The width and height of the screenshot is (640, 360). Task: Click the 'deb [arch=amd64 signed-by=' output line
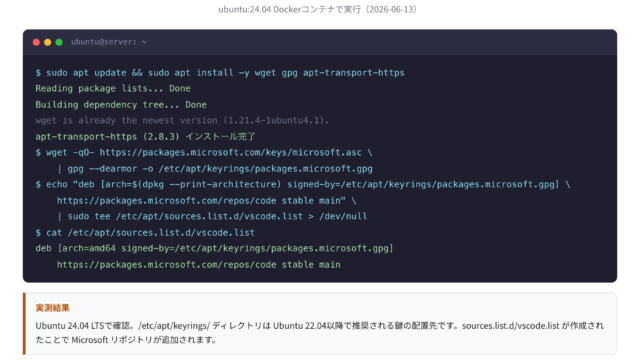pos(214,248)
